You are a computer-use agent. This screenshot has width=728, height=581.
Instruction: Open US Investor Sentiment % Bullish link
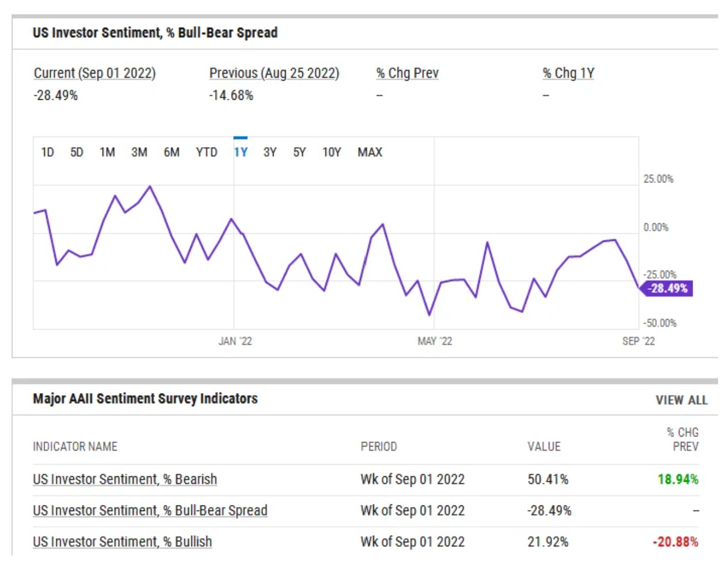tap(122, 542)
